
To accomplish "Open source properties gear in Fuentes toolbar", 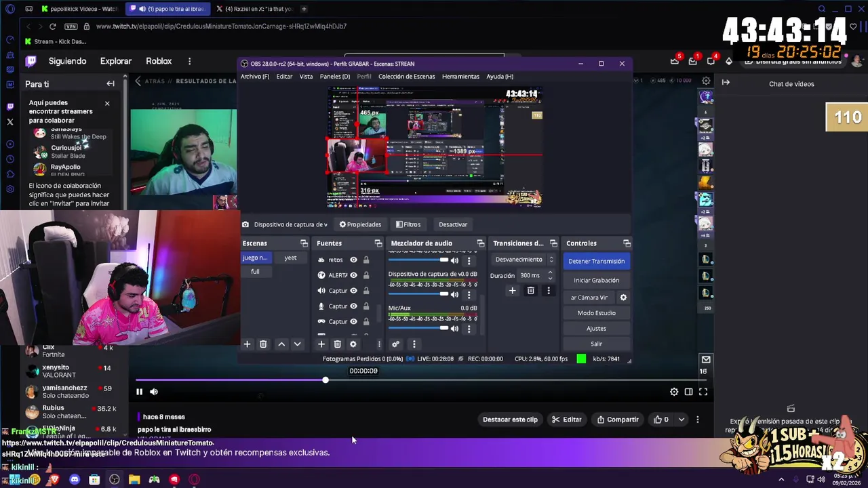I will (353, 344).
